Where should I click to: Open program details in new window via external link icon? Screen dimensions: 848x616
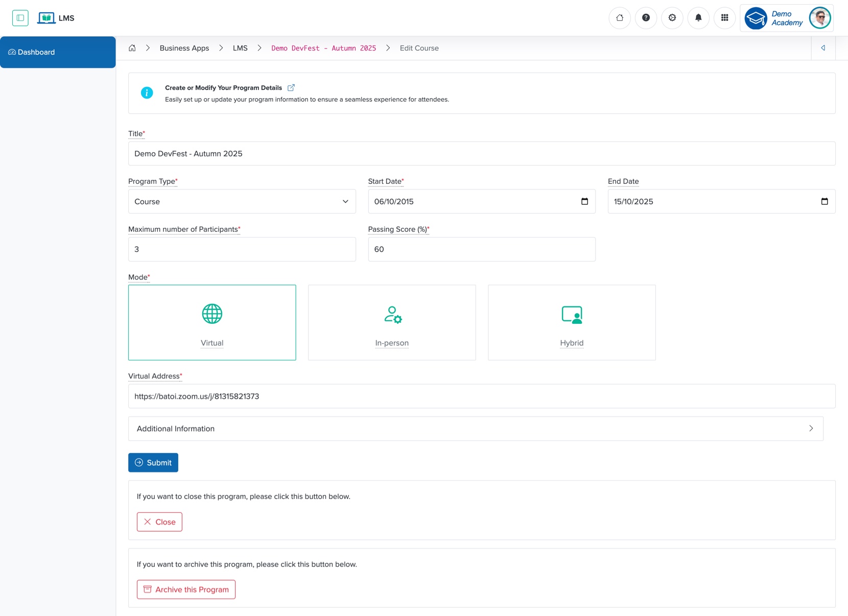[291, 87]
